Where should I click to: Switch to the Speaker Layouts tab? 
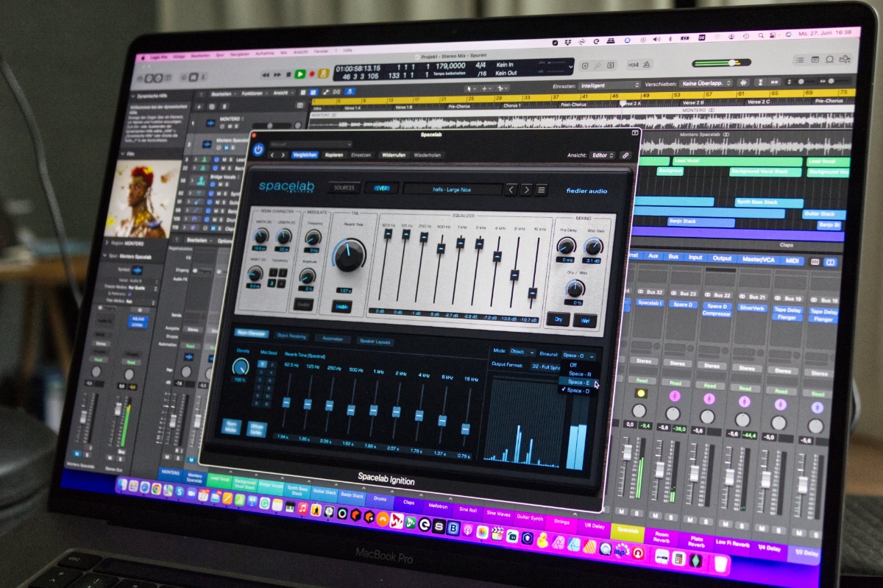[375, 341]
